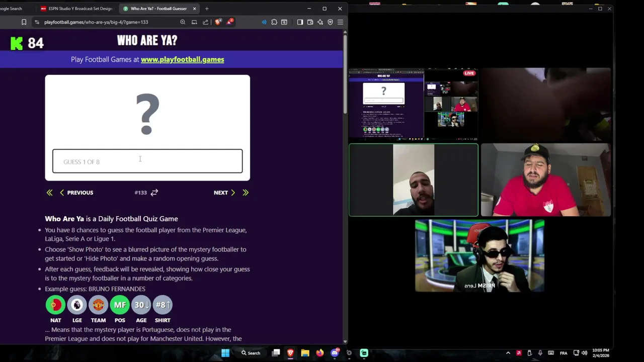Screen dimensions: 644x362
Task: Select the shared screen thumbnail in call window
Action: coord(413,104)
